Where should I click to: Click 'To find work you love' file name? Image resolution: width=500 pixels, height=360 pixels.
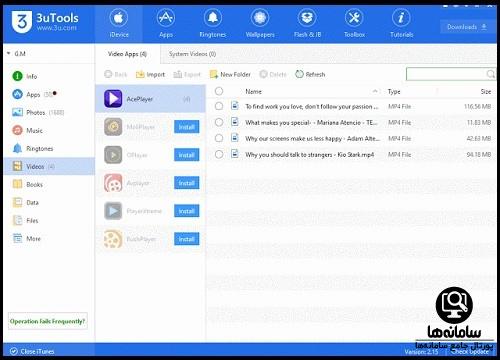(312, 107)
